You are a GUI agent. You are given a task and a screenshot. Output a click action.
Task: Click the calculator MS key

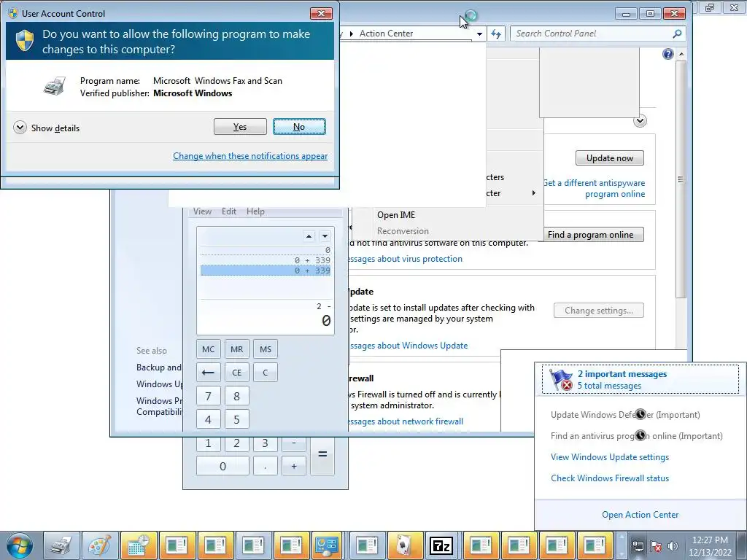pos(266,349)
